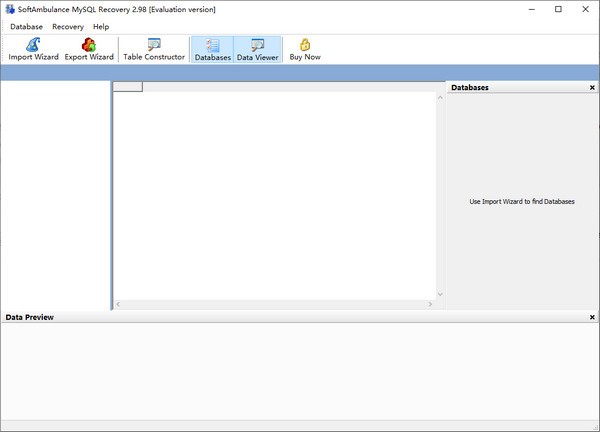The width and height of the screenshot is (600, 432).
Task: Open the Database menu
Action: coord(27,26)
